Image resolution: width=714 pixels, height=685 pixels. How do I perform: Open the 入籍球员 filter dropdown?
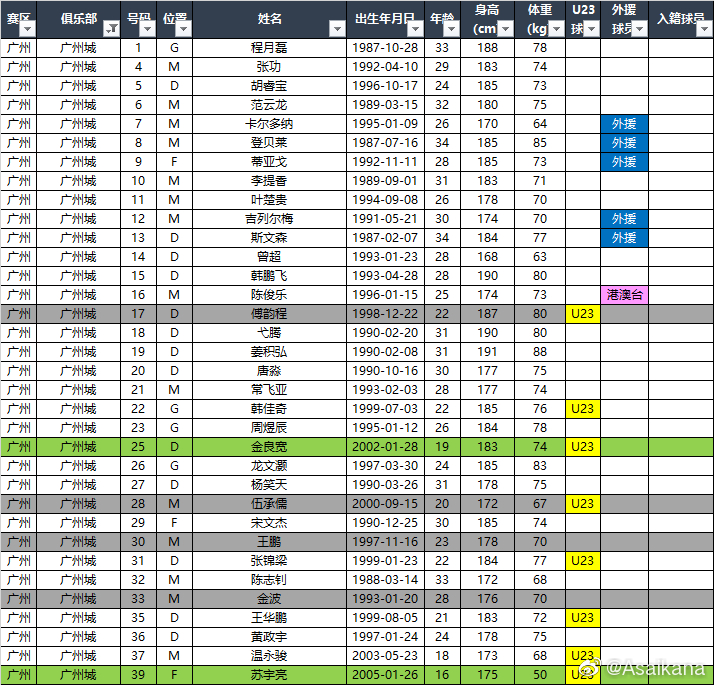coord(704,29)
